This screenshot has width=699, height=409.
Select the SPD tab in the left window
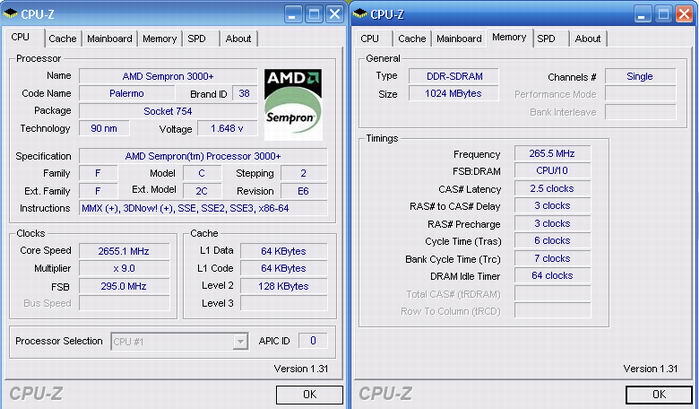[x=197, y=39]
